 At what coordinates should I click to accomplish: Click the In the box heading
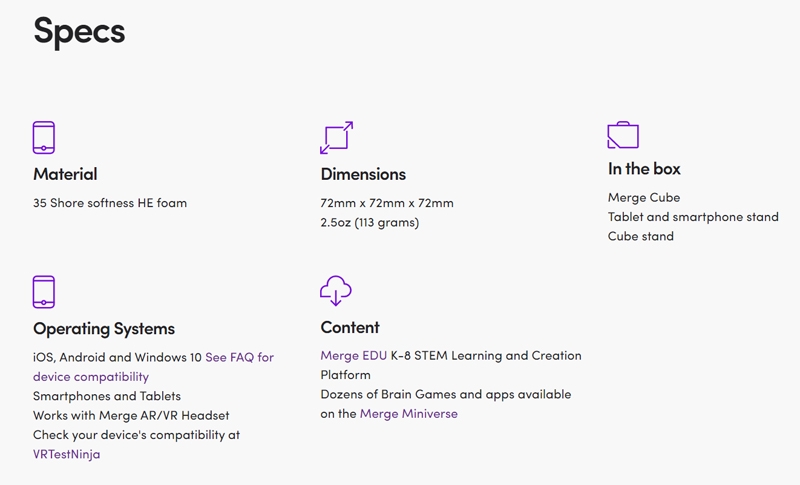[x=644, y=169]
